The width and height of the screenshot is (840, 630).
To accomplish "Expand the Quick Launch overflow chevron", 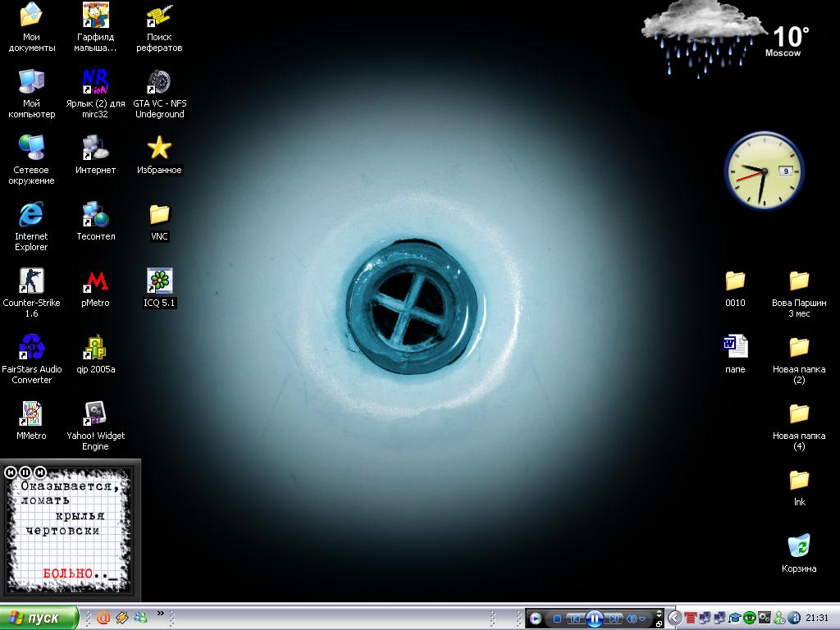I will [161, 613].
